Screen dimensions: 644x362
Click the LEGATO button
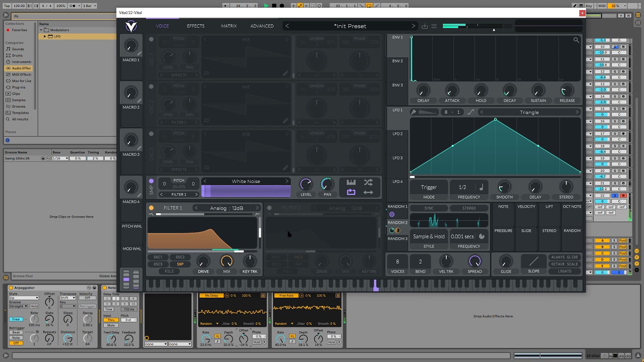(x=565, y=271)
